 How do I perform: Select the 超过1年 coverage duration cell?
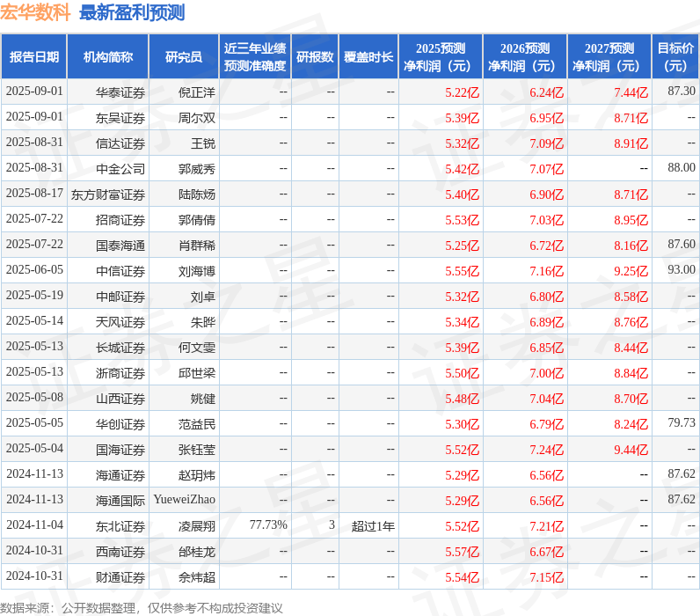click(x=373, y=526)
